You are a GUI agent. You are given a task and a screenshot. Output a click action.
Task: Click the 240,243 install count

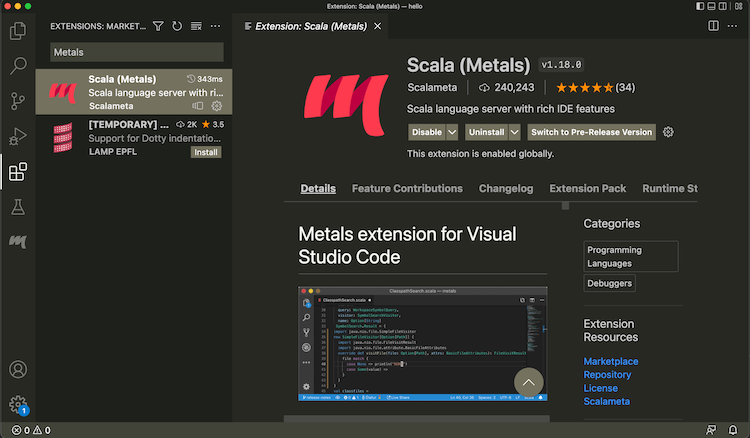click(x=506, y=88)
